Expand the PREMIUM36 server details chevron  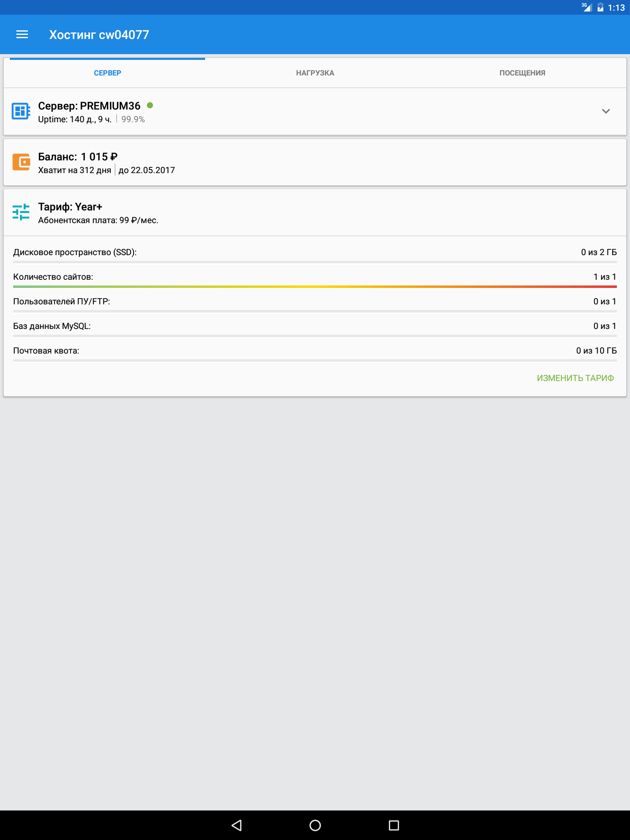pos(606,111)
